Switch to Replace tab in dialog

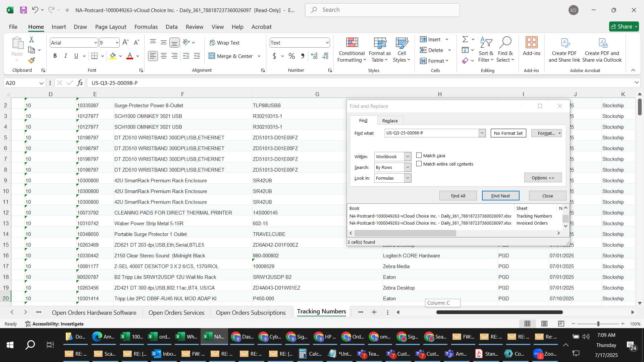[390, 121]
